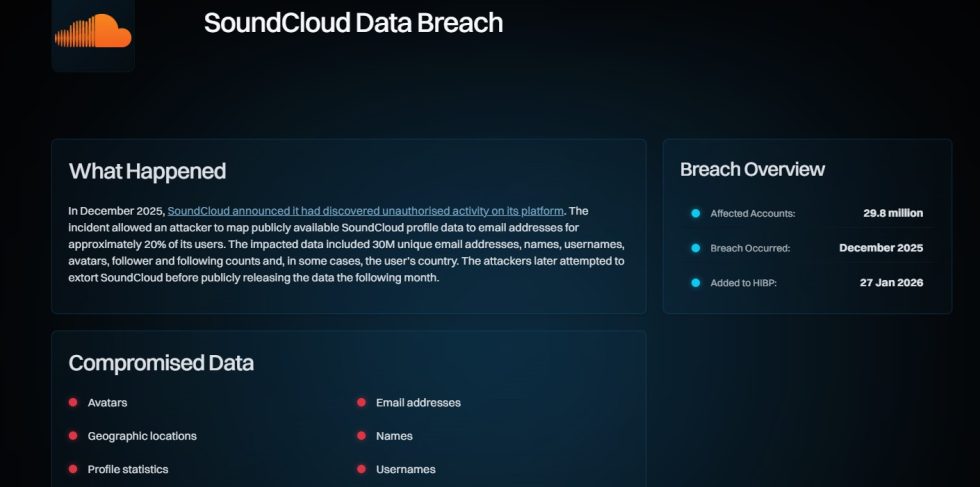Click the SoundCloud logo icon

tap(93, 33)
